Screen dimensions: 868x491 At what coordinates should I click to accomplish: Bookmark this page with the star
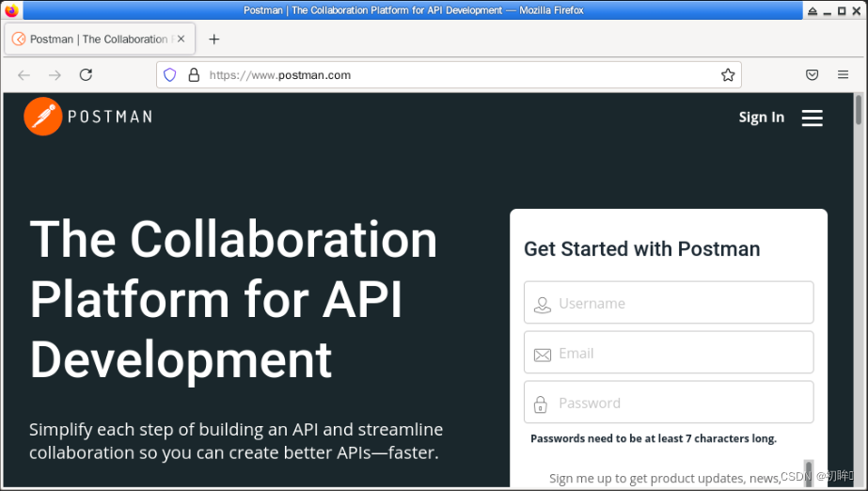coord(727,74)
